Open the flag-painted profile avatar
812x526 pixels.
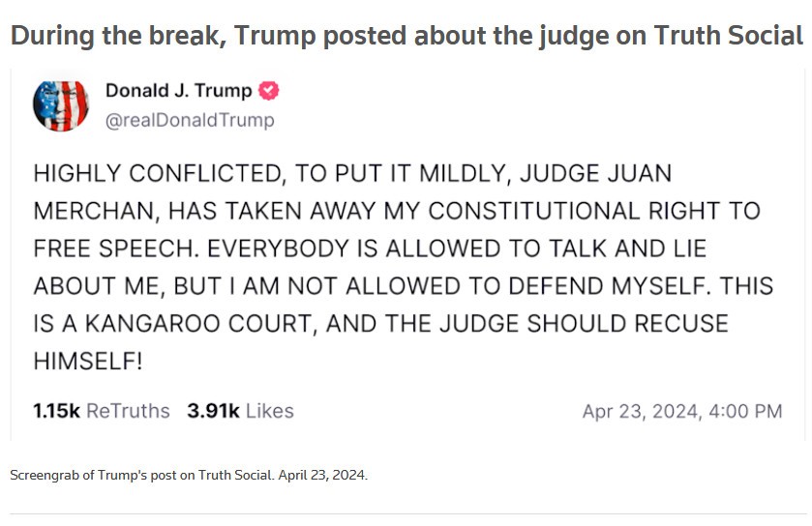point(61,105)
